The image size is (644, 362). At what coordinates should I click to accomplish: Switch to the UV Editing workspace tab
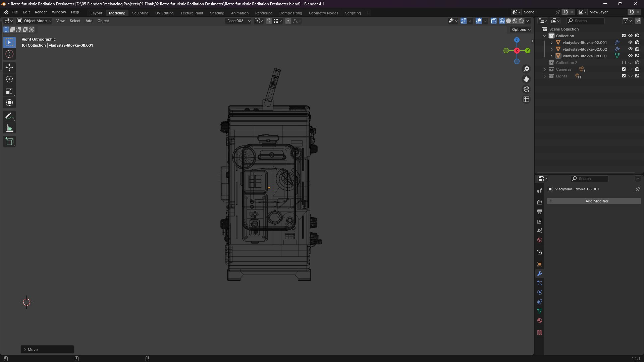[x=164, y=13]
